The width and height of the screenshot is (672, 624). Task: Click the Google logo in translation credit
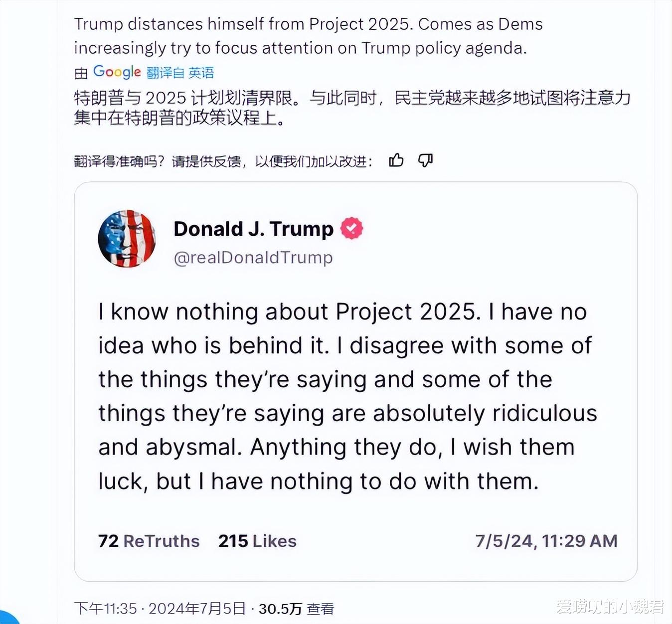tap(117, 72)
